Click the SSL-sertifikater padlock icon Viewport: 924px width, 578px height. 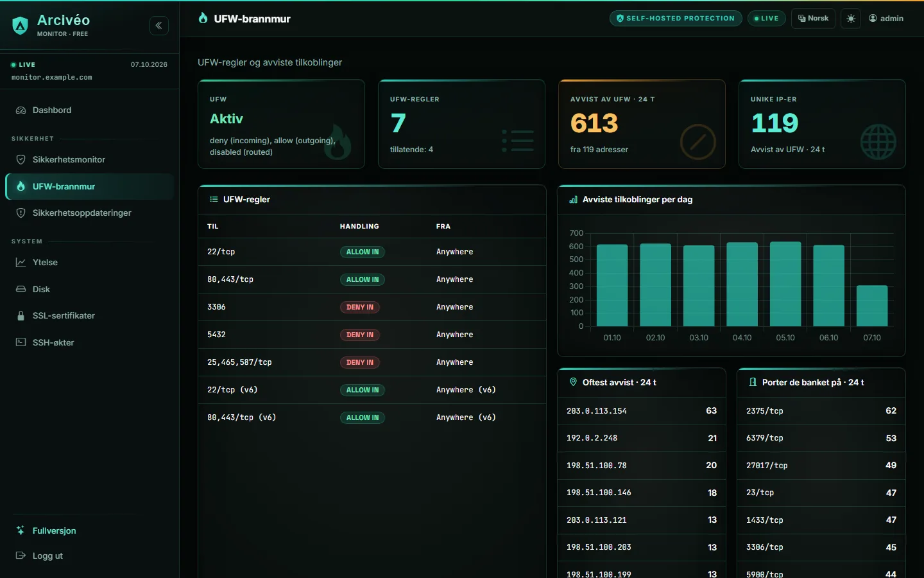pyautogui.click(x=21, y=316)
